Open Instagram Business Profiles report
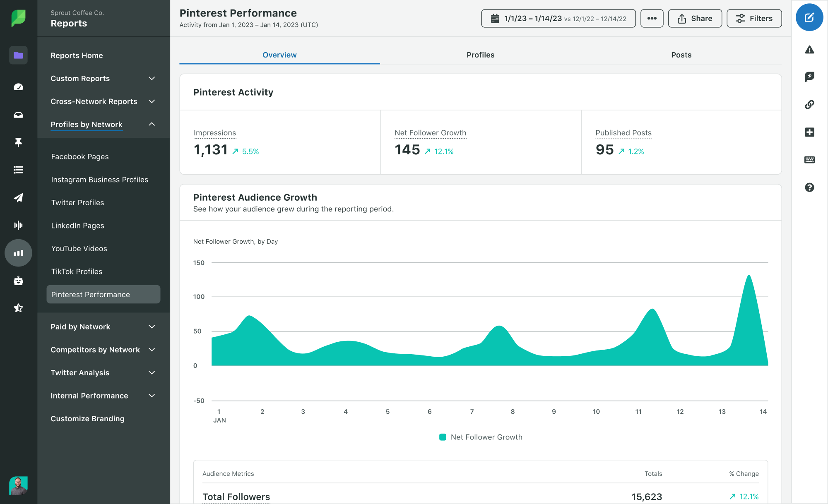This screenshot has height=504, width=828. [x=100, y=180]
